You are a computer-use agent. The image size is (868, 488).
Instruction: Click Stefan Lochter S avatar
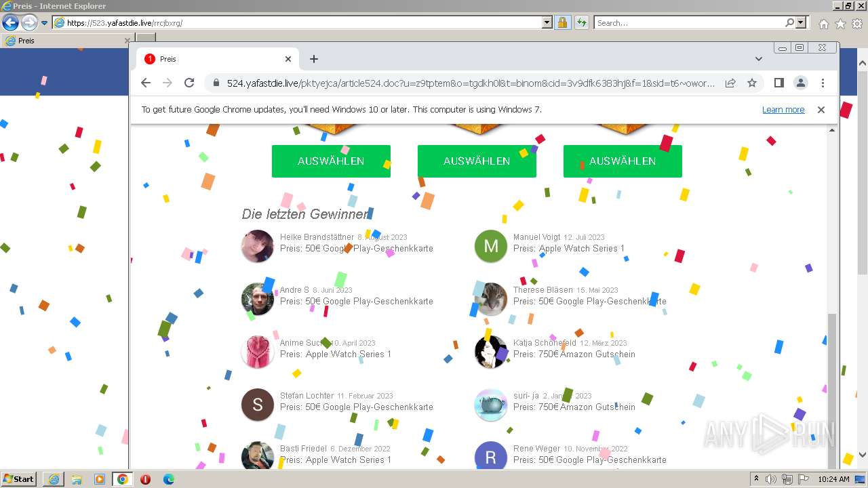[258, 405]
